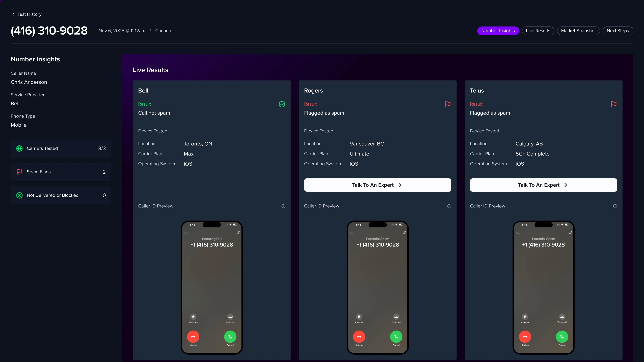The width and height of the screenshot is (644, 362).
Task: Tap Decline button in Telus phone preview
Action: tap(525, 337)
